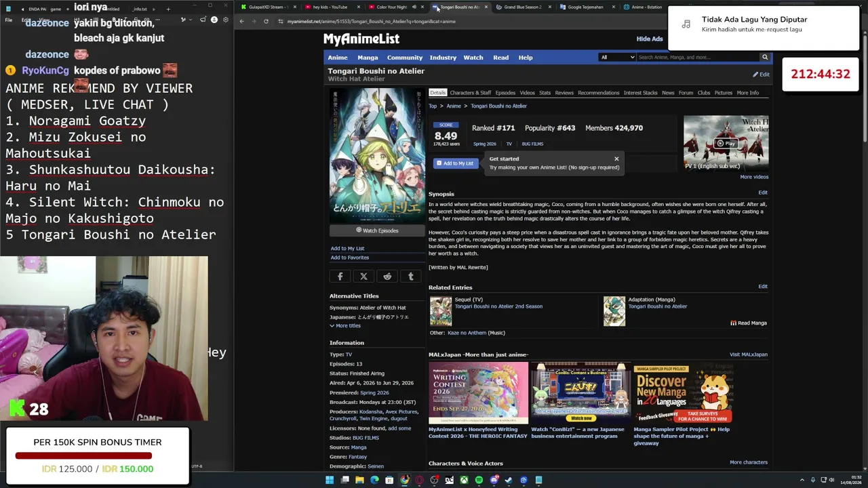Open the Watch menu
The image size is (868, 488).
click(473, 58)
